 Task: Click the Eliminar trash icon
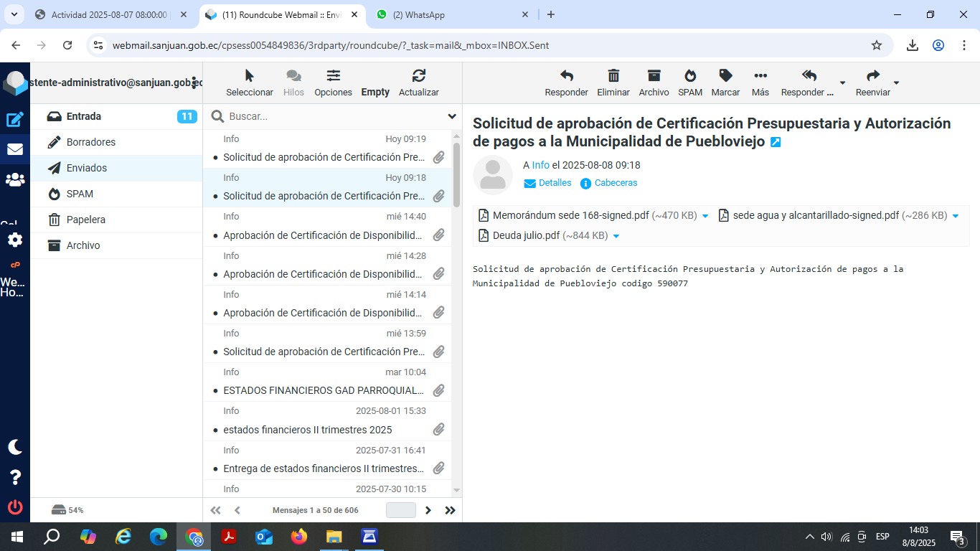click(613, 76)
